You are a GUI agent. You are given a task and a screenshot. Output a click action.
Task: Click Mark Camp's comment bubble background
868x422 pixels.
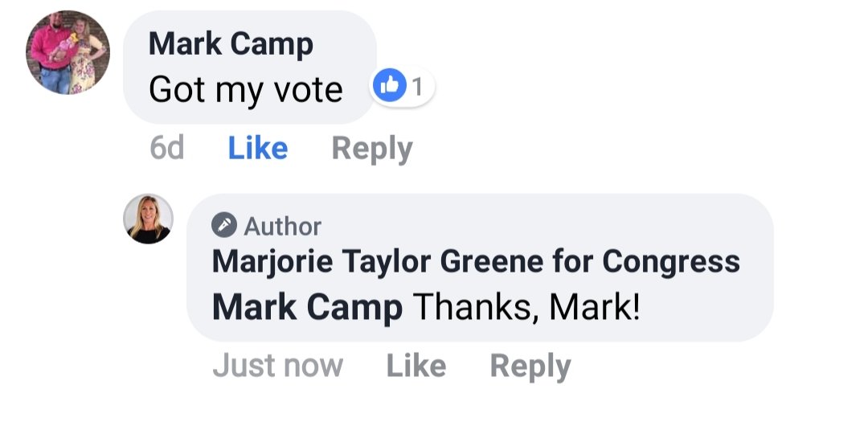(250, 67)
